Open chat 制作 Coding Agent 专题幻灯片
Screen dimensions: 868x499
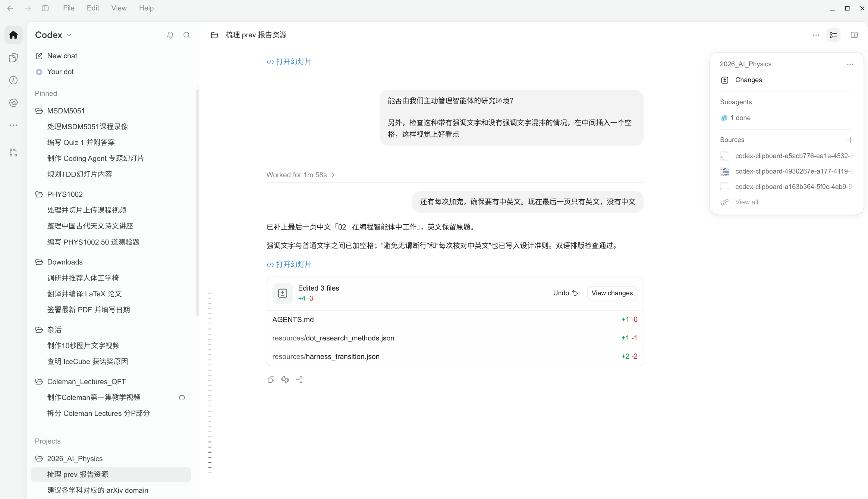coord(95,158)
